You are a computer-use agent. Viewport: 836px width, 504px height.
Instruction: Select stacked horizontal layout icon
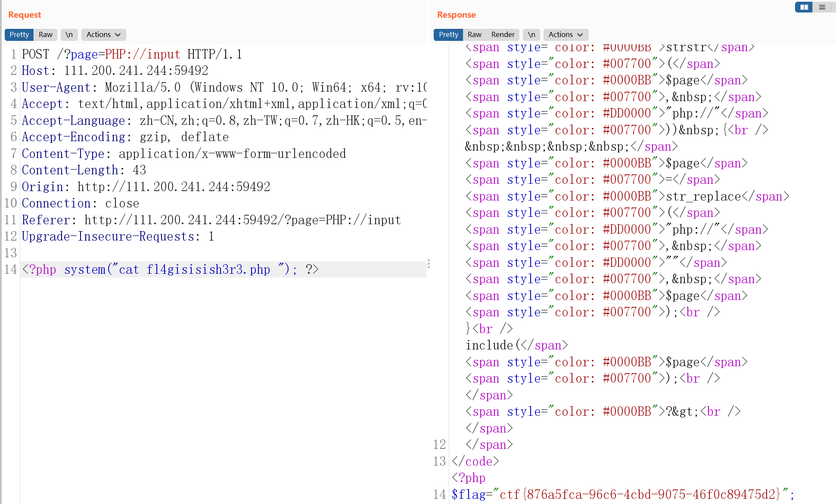822,7
